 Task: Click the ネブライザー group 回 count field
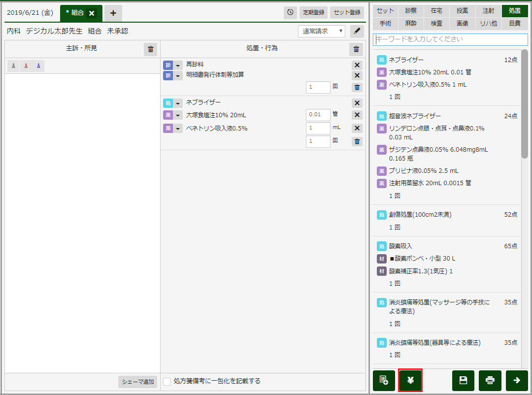click(318, 141)
